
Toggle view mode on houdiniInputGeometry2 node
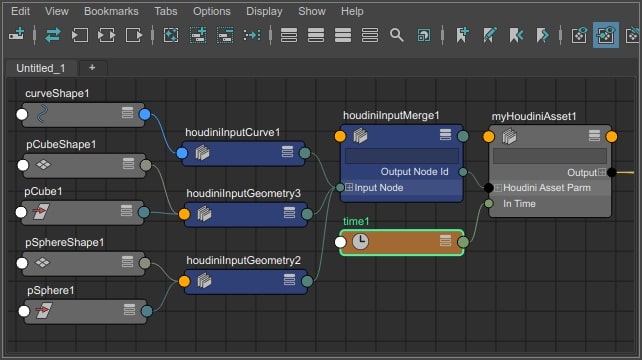pos(289,280)
